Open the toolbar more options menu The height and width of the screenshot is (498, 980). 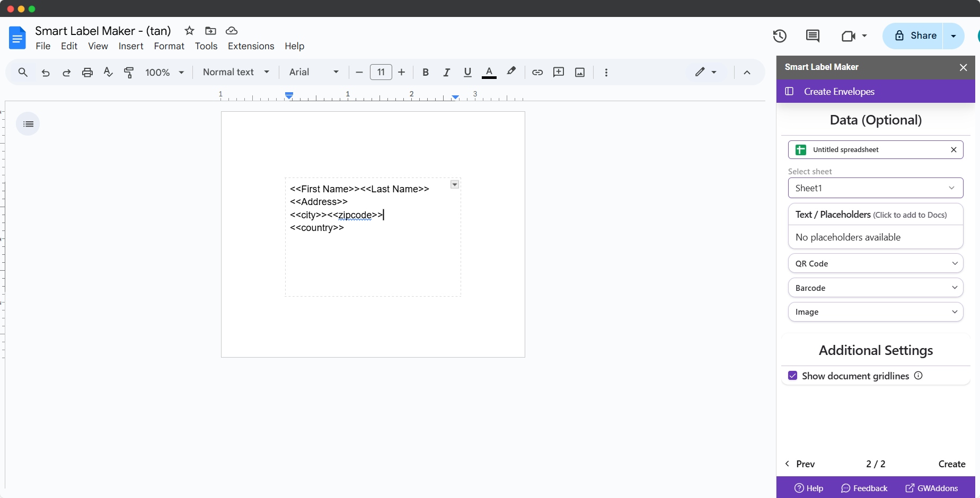pos(606,72)
